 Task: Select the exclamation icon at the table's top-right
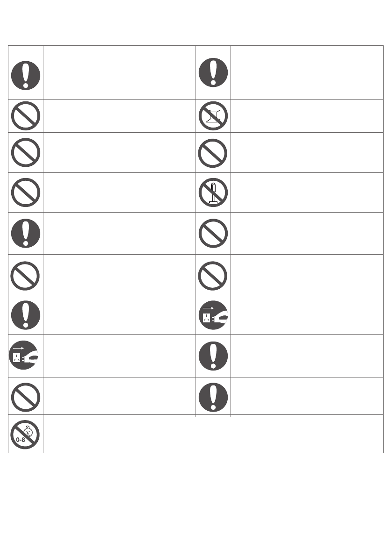pyautogui.click(x=213, y=73)
